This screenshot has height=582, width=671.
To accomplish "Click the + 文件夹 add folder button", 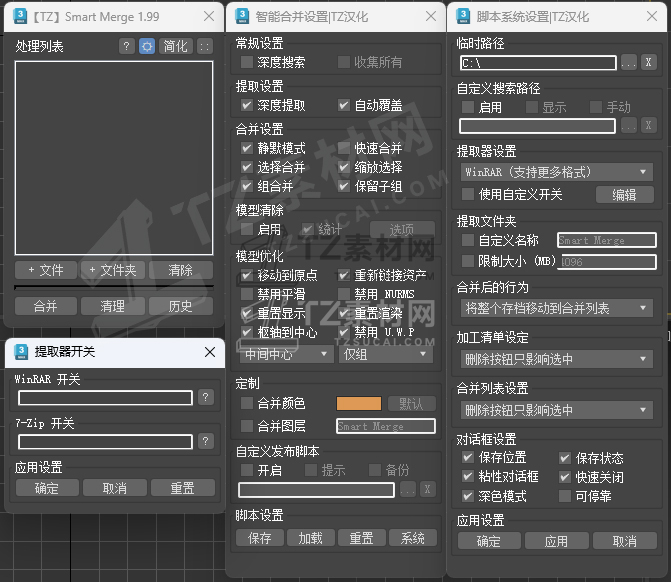I will (x=113, y=270).
